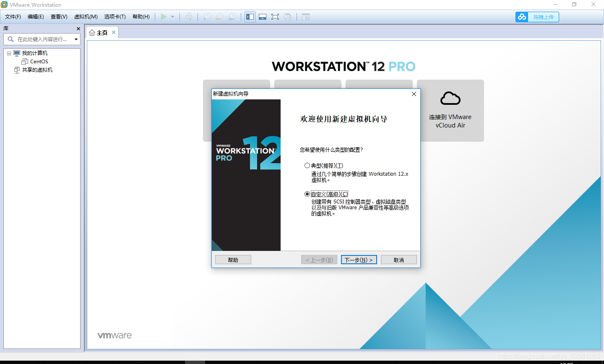Click the cloud upload button at top right

click(x=537, y=17)
